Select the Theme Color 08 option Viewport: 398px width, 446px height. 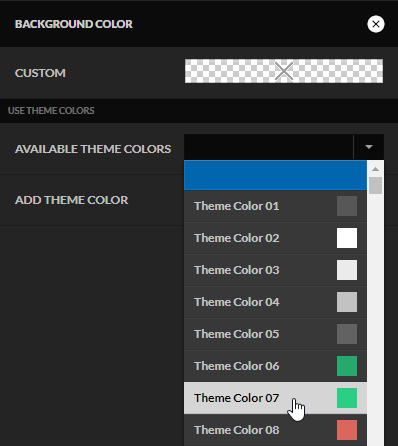(275, 430)
